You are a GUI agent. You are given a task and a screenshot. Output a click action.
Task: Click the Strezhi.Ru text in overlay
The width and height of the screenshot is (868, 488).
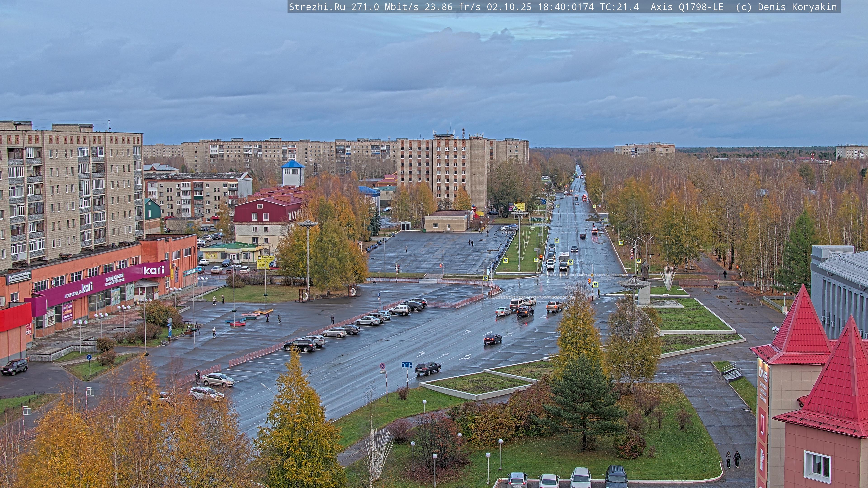click(317, 7)
